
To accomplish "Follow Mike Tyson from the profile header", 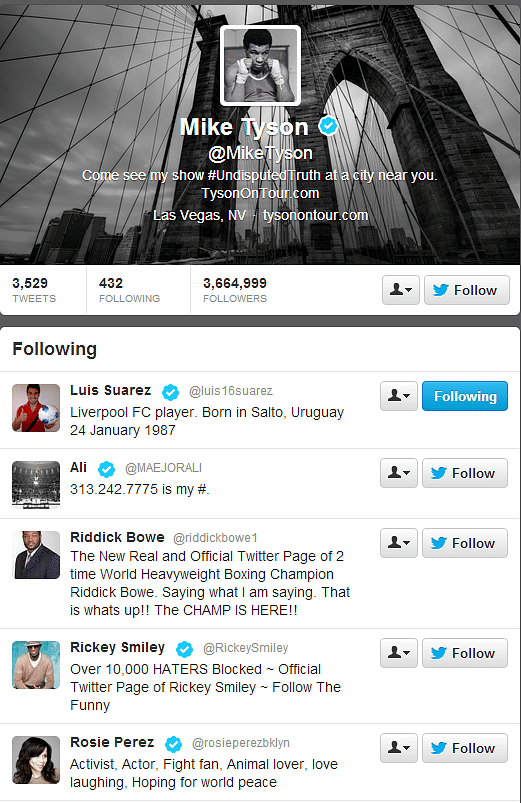I will click(x=467, y=290).
